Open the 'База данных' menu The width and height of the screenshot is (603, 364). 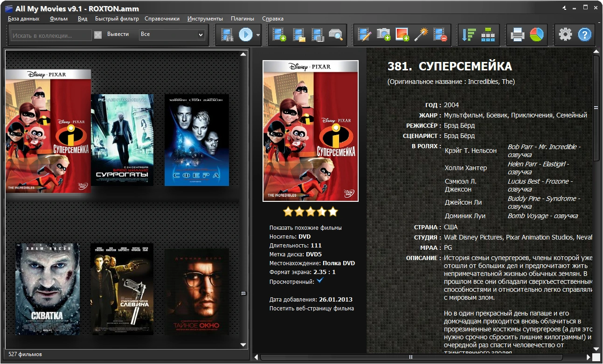tap(24, 19)
